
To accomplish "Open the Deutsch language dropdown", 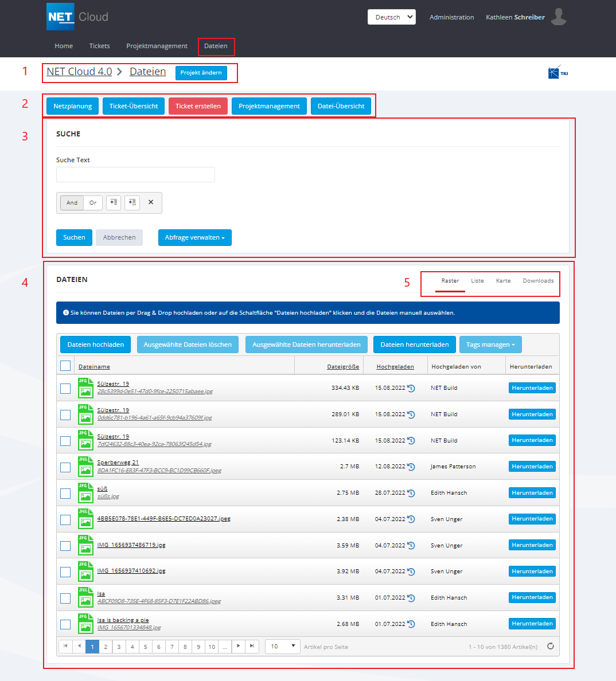I will pyautogui.click(x=391, y=17).
